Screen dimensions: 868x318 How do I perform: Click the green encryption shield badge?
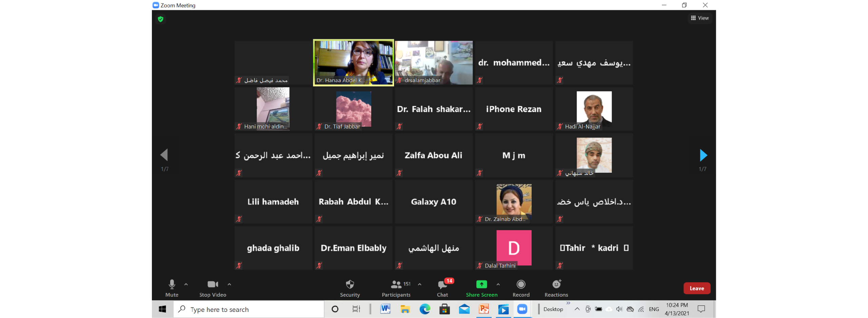[x=161, y=19]
